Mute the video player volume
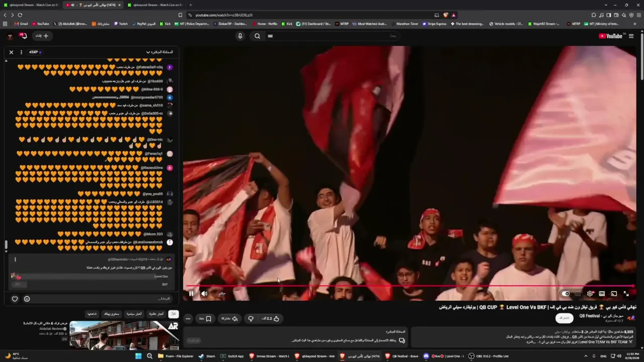This screenshot has width=644, height=362. tap(204, 294)
